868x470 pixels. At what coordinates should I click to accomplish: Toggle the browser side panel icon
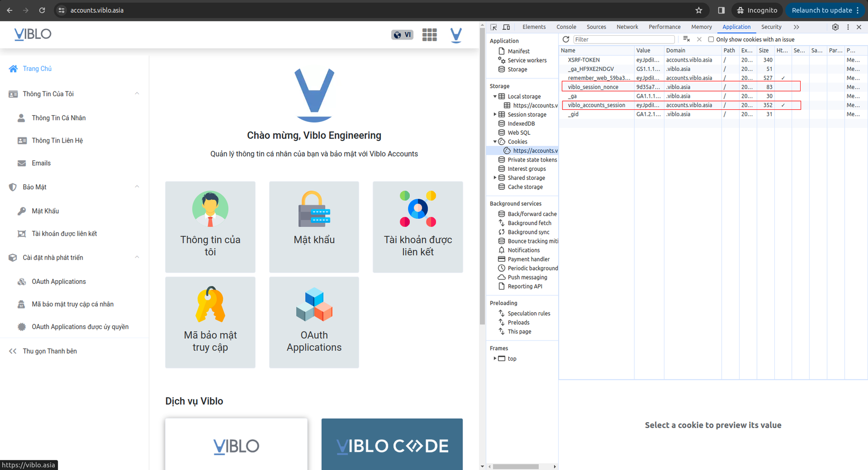[x=721, y=10]
